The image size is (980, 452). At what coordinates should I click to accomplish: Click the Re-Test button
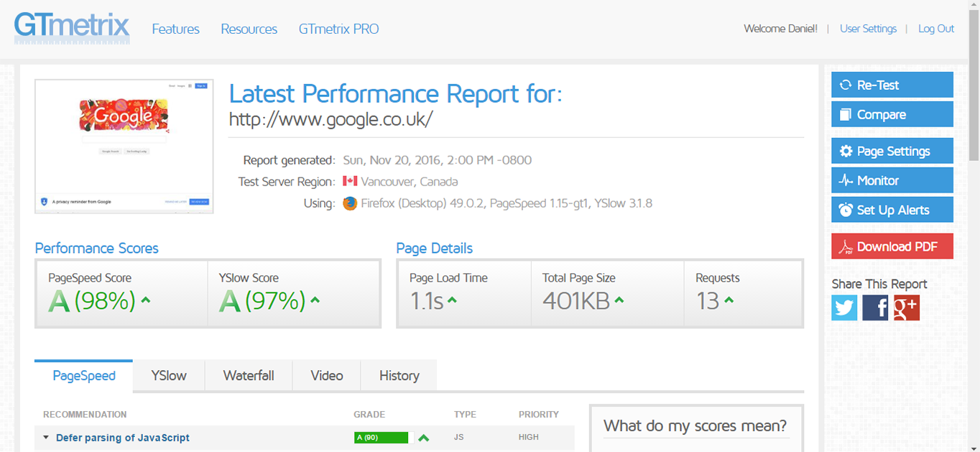[x=892, y=85]
